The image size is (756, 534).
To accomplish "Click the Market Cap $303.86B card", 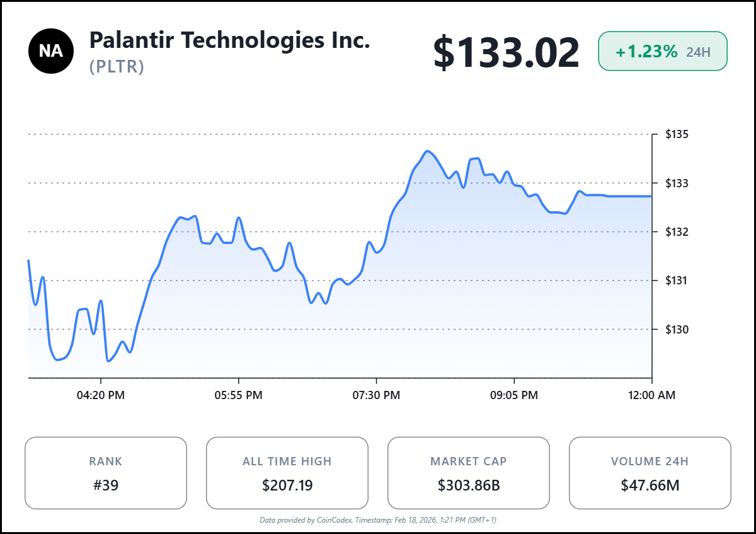I will [x=469, y=473].
